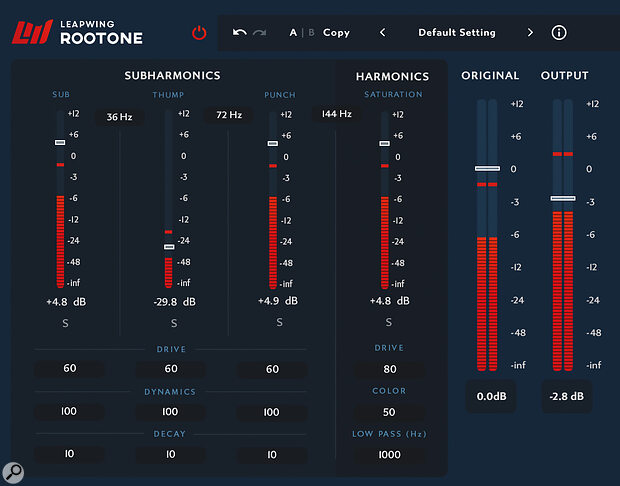The image size is (620, 486).
Task: Click the SUBHARMONICS section heading
Action: 172,76
